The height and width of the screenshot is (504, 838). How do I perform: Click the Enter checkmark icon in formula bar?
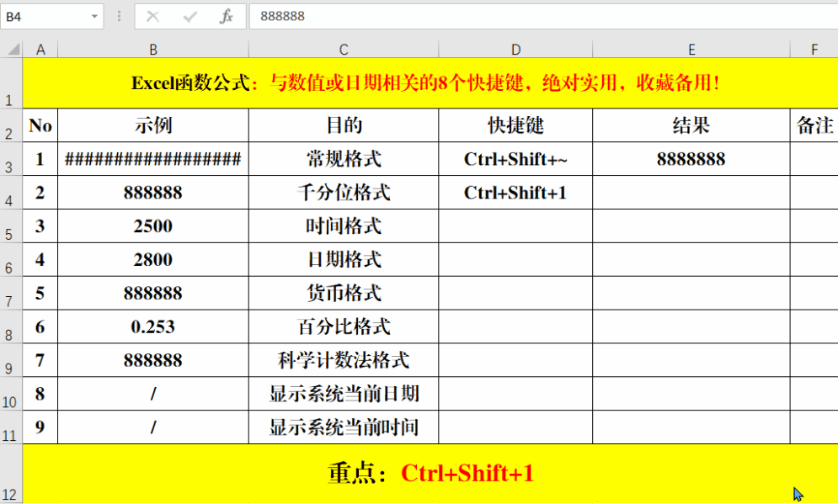point(189,17)
